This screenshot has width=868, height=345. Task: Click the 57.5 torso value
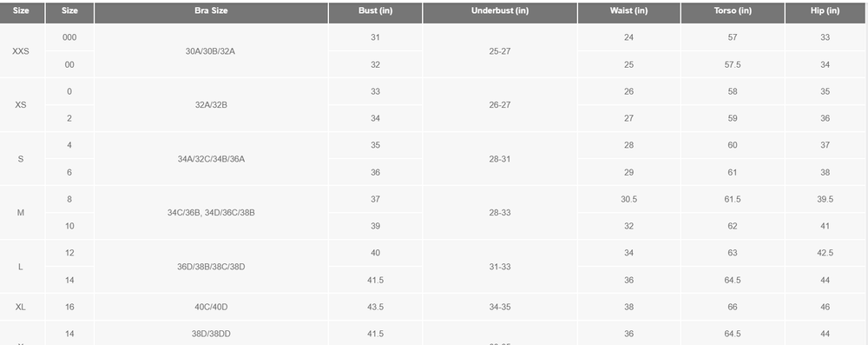point(733,64)
